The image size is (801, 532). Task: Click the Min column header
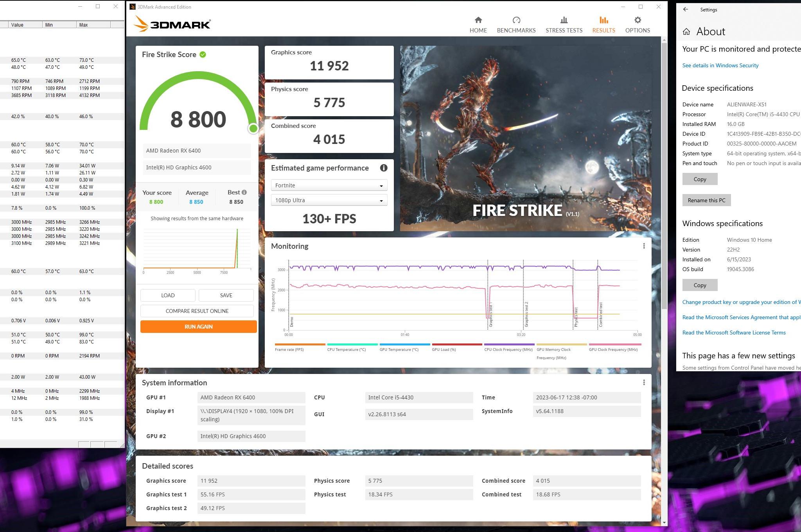point(59,25)
